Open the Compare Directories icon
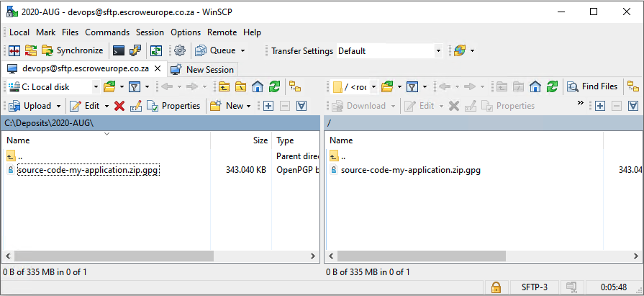The width and height of the screenshot is (644, 296). click(x=14, y=50)
